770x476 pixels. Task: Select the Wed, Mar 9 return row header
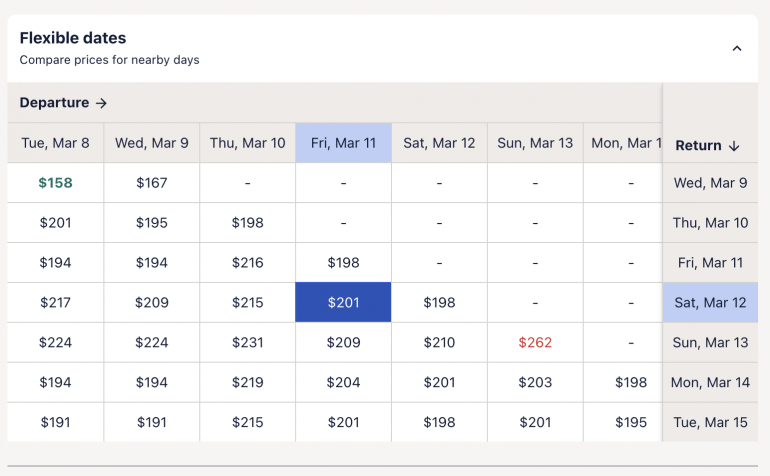[710, 183]
